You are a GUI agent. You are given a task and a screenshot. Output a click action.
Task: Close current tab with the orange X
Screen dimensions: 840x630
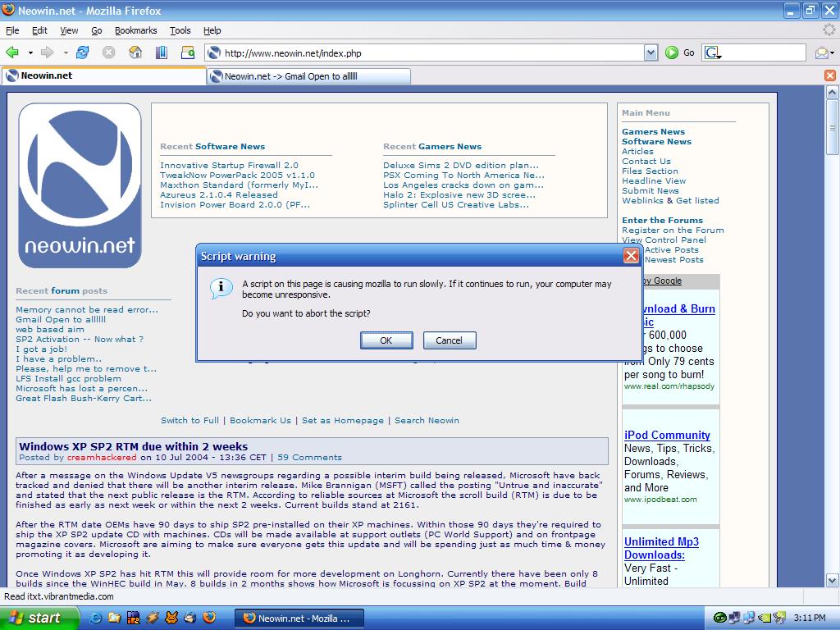point(830,75)
